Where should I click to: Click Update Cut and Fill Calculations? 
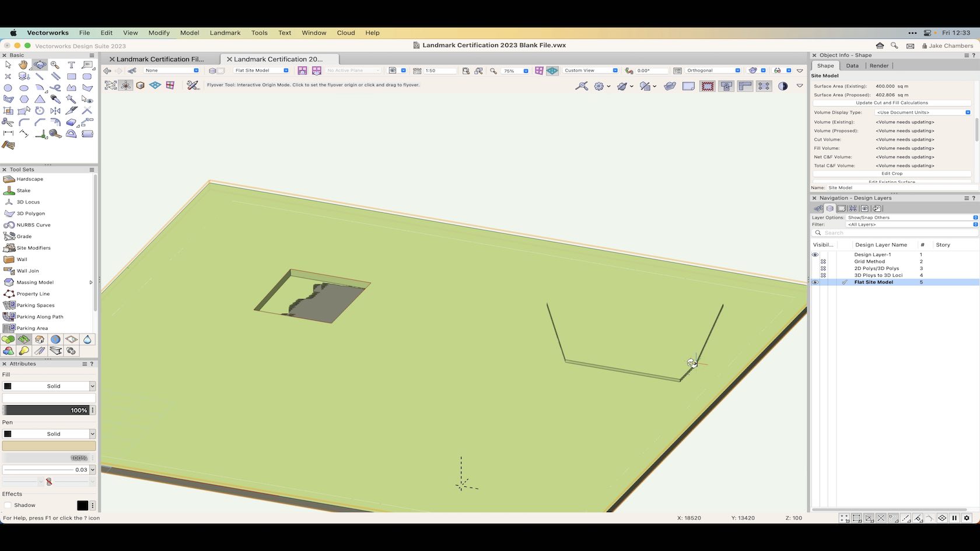point(891,103)
